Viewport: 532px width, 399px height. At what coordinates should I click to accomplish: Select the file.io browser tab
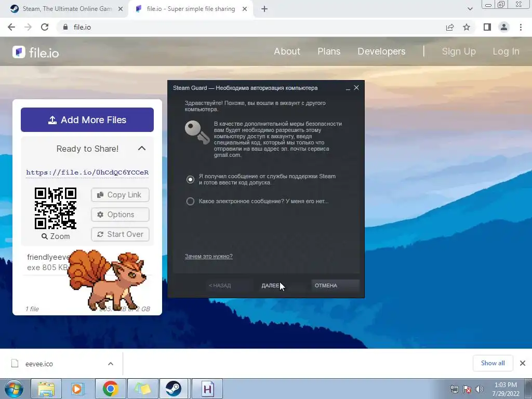click(190, 9)
